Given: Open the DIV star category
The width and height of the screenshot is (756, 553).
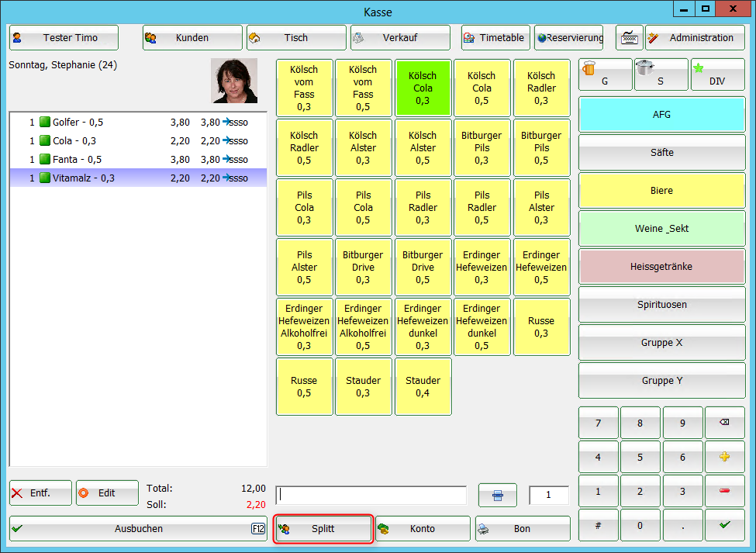Looking at the screenshot, I should (x=716, y=75).
